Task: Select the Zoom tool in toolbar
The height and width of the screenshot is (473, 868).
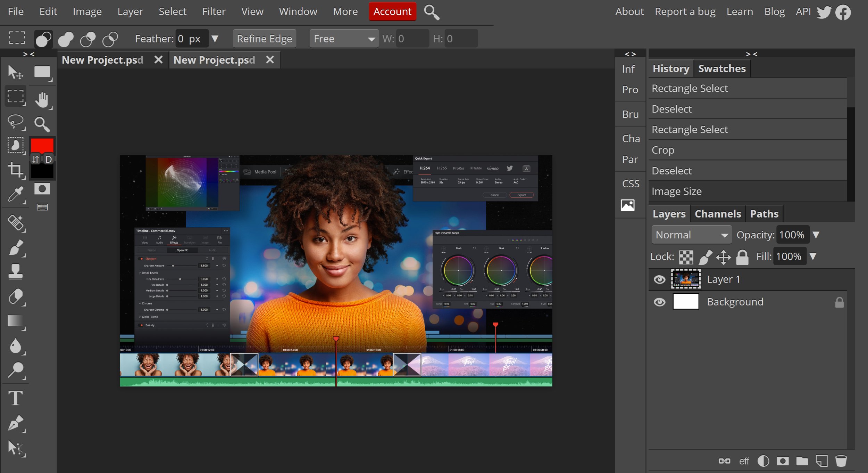Action: 42,124
